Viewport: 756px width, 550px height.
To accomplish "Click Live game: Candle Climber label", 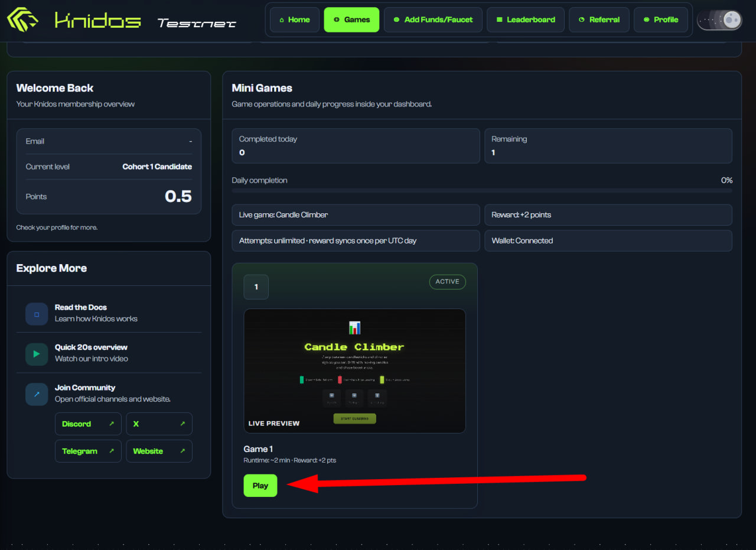I will (x=356, y=214).
